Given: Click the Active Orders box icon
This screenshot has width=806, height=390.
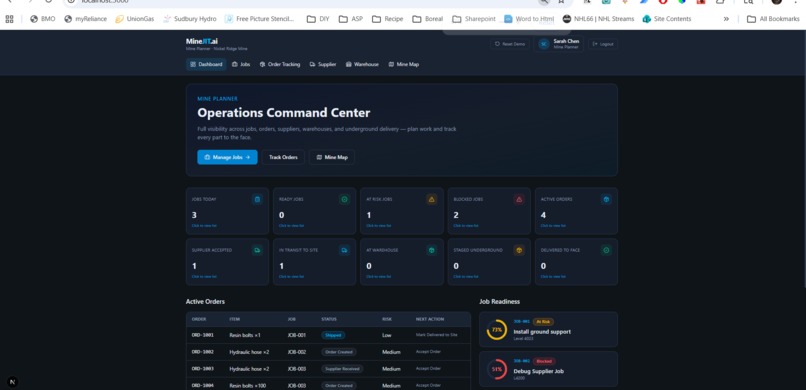Looking at the screenshot, I should pyautogui.click(x=606, y=199).
